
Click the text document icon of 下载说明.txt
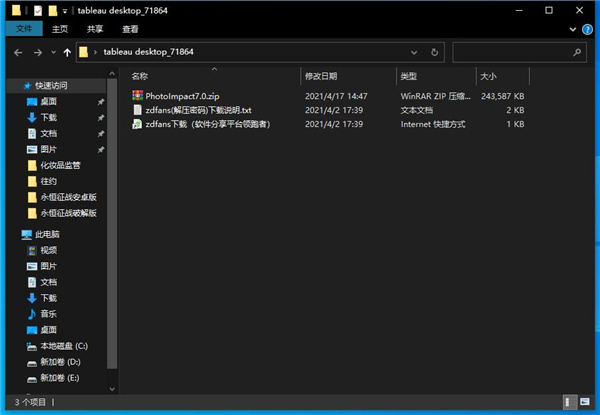point(137,110)
